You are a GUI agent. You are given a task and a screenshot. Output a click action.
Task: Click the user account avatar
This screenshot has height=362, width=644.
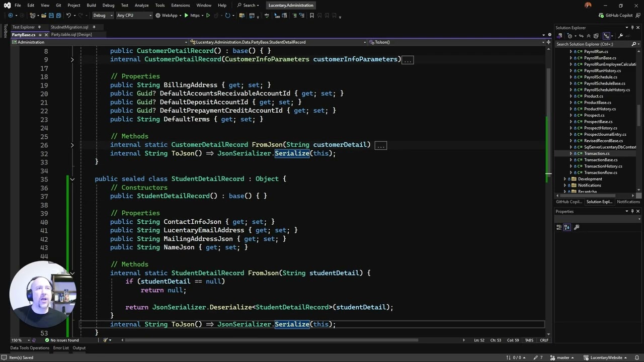pos(588,5)
